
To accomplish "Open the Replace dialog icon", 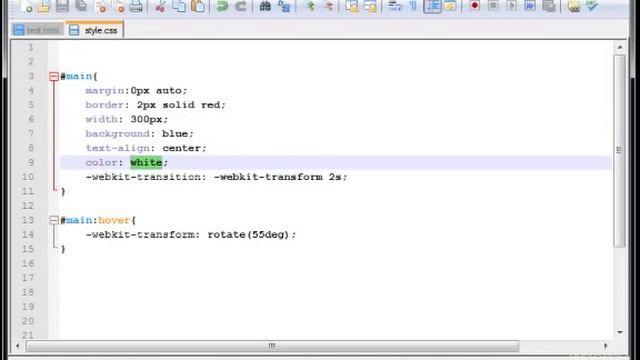I will tap(284, 6).
